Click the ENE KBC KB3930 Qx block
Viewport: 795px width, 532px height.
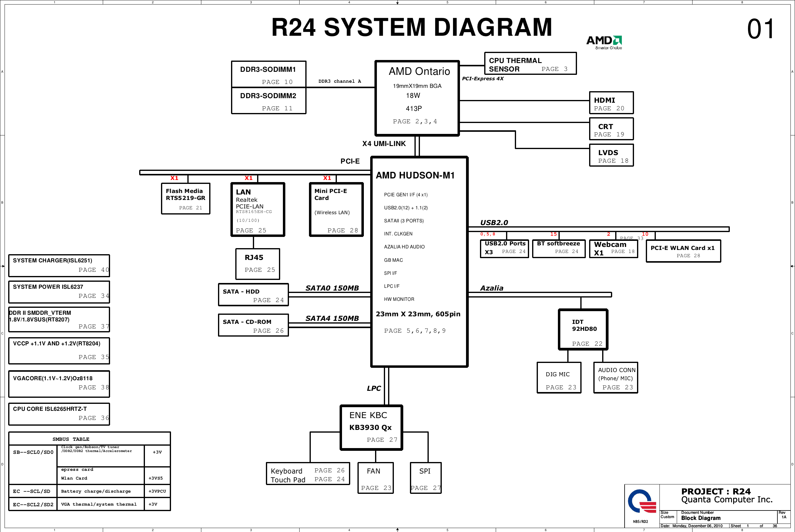coord(371,427)
